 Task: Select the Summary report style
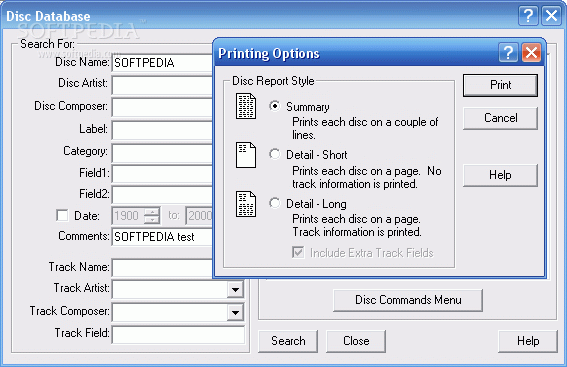pos(274,106)
